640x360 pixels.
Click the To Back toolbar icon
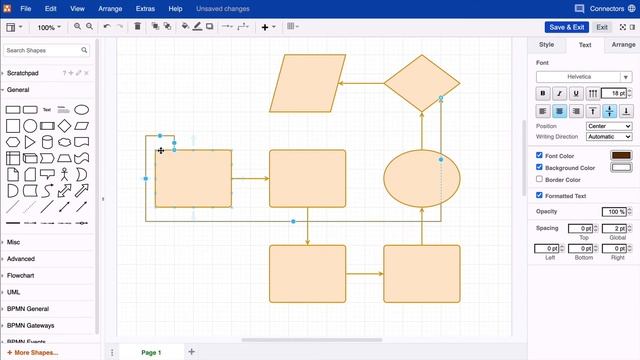pyautogui.click(x=167, y=27)
